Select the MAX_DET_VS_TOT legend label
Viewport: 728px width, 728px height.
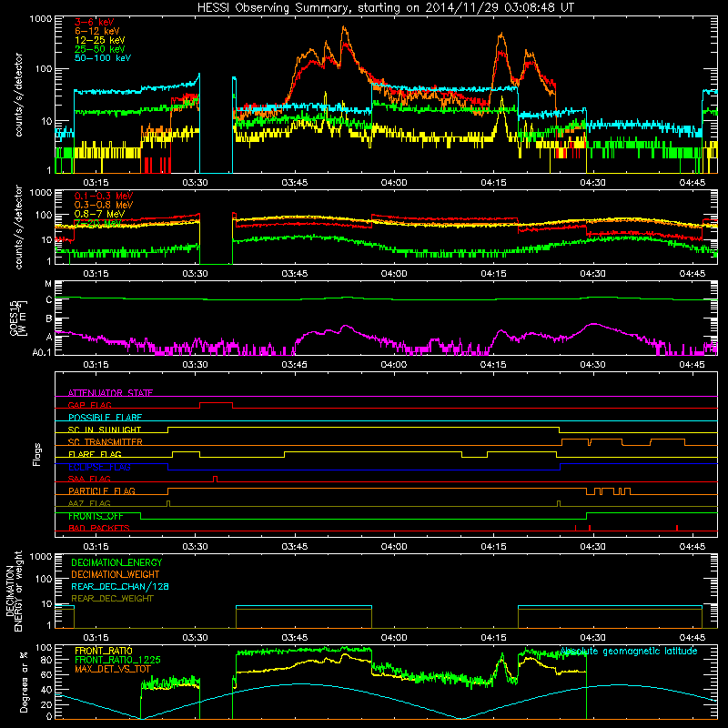(x=113, y=669)
